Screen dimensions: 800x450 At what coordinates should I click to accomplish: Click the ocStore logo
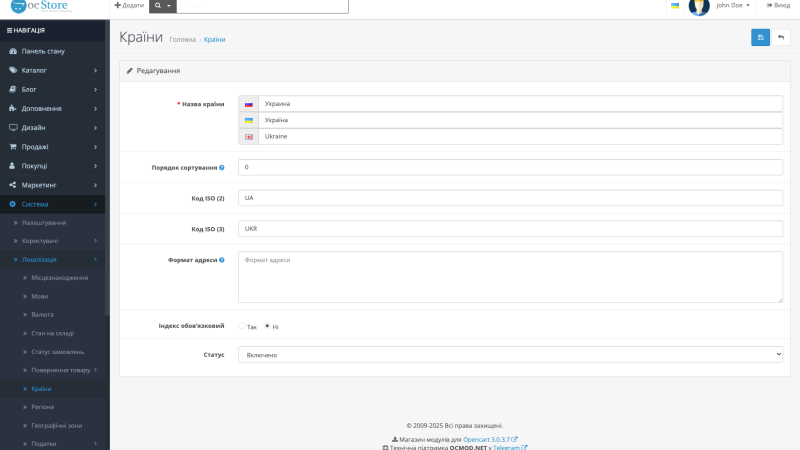(x=41, y=6)
